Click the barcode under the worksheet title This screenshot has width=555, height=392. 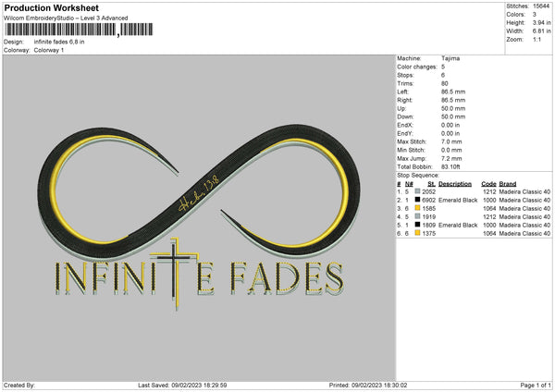point(61,31)
